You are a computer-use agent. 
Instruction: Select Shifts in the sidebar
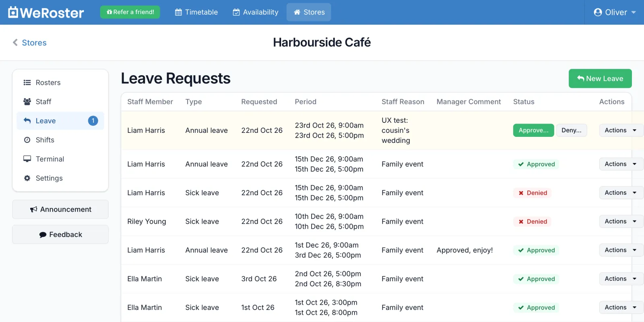pos(60,140)
